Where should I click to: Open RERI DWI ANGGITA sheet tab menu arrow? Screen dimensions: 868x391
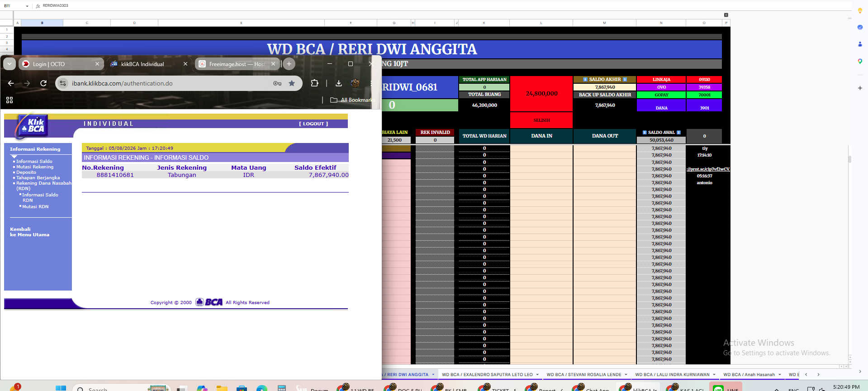click(x=433, y=374)
